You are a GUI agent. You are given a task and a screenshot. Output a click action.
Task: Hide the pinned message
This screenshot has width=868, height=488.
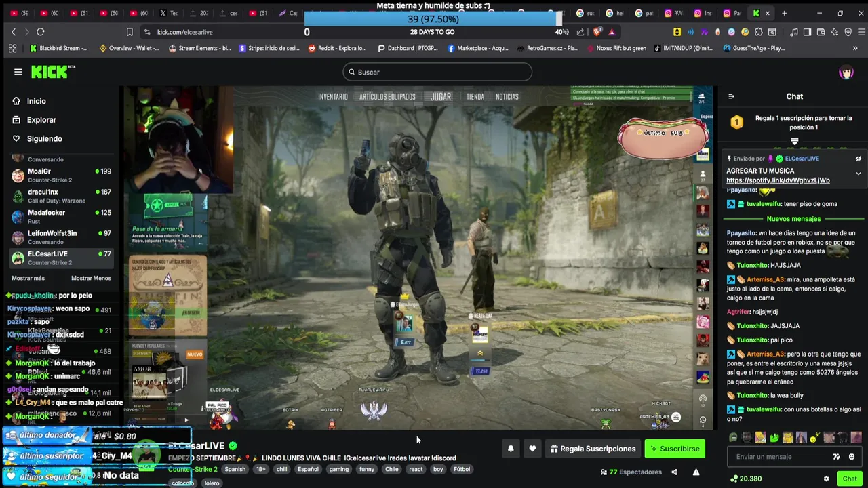[858, 159]
